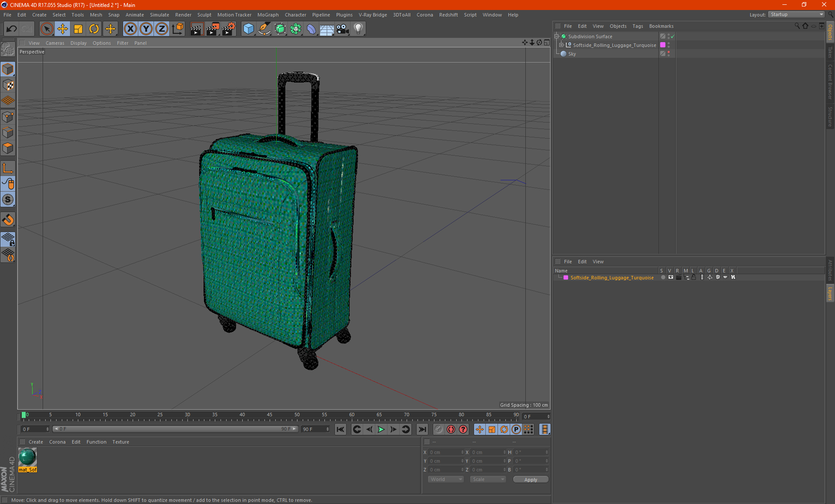Viewport: 835px width, 504px height.
Task: Click the layer's pink color swatch
Action: pos(566,278)
